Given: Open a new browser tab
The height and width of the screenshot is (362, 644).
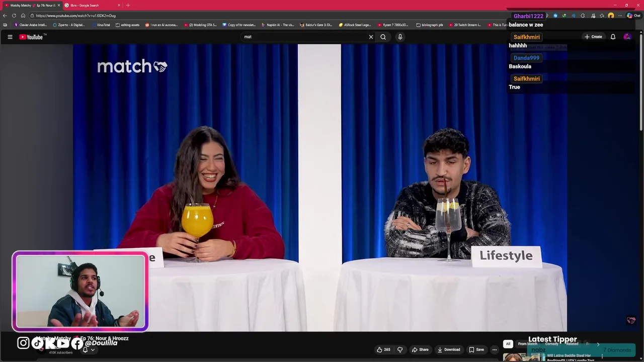Looking at the screenshot, I should (x=128, y=5).
